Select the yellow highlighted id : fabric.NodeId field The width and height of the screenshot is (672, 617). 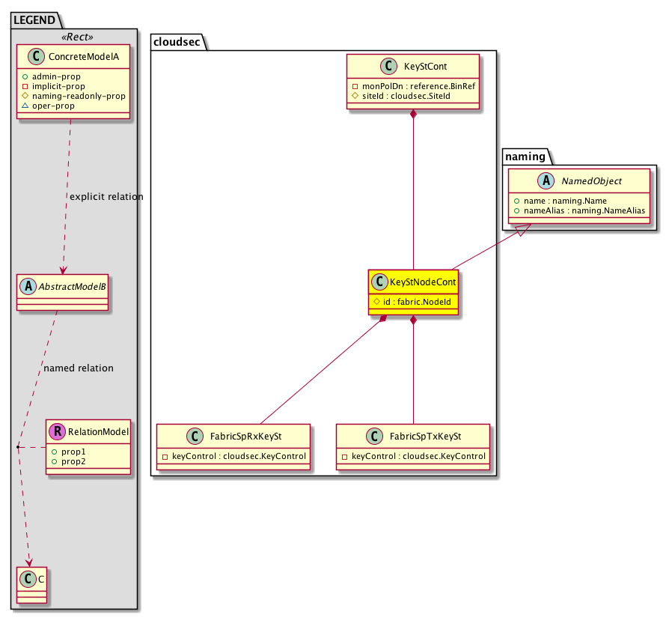point(414,302)
